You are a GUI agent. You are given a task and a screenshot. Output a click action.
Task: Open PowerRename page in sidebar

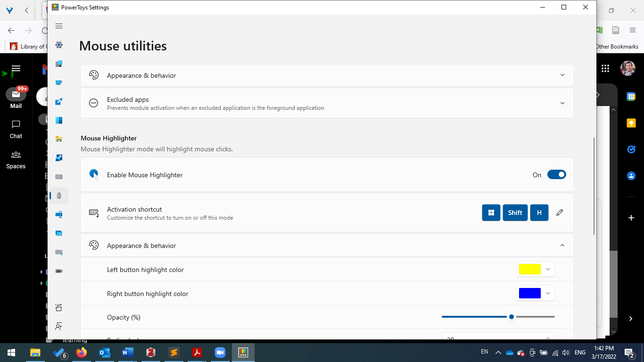pyautogui.click(x=59, y=214)
